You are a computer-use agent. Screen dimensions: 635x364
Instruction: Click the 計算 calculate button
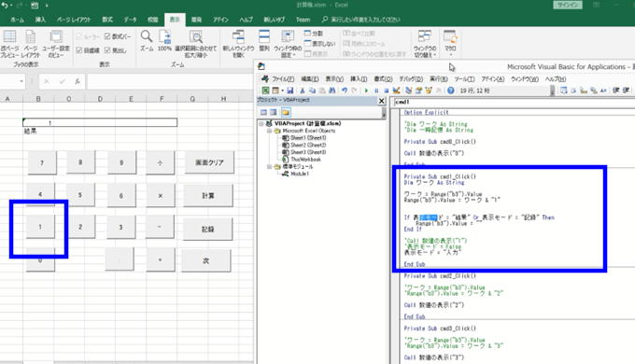[208, 196]
